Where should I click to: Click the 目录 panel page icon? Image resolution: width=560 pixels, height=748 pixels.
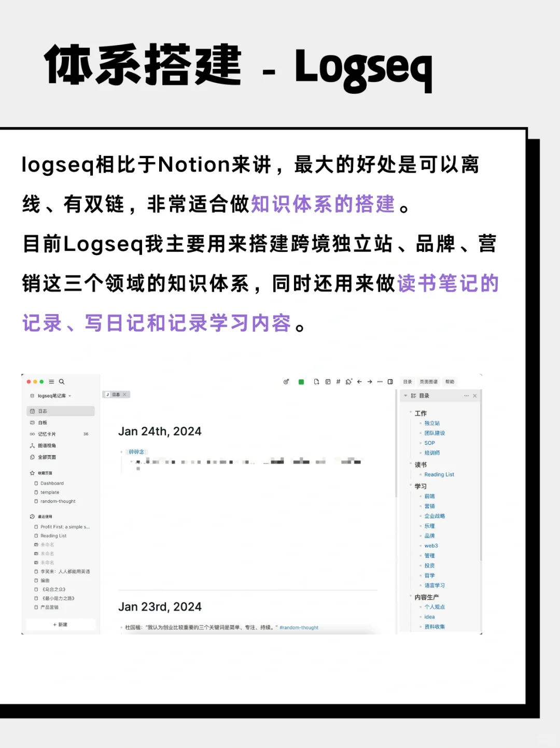coord(413,396)
